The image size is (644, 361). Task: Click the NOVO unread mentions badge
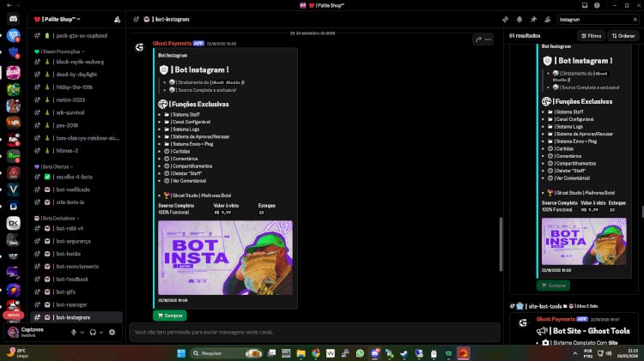click(x=13, y=315)
